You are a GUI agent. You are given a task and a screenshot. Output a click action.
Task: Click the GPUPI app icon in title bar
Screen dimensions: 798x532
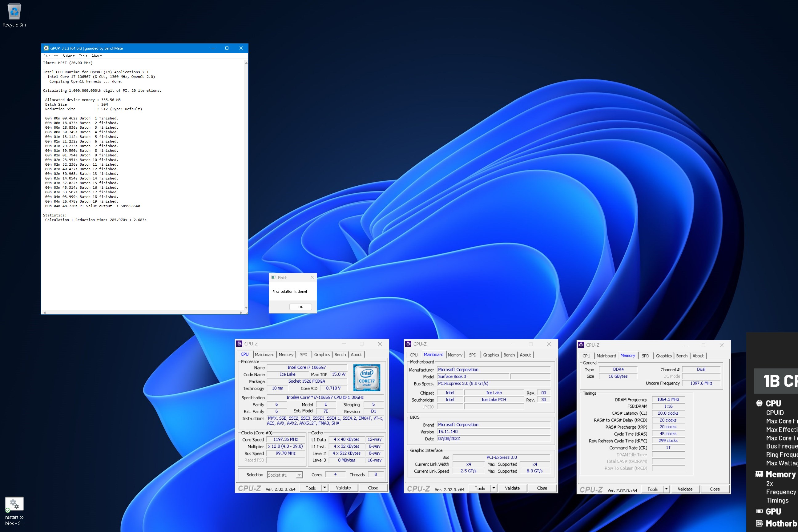click(x=46, y=48)
